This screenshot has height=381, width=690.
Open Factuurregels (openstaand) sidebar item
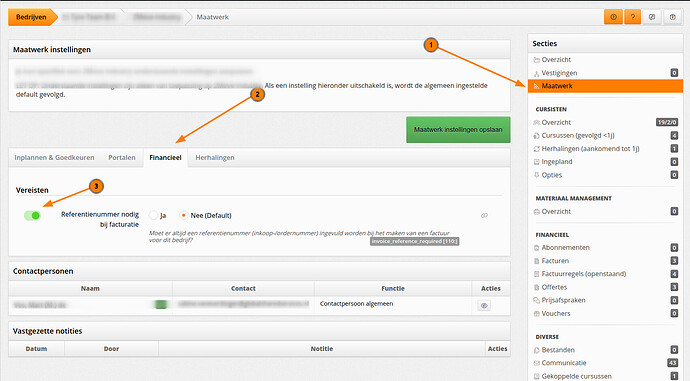tap(584, 274)
